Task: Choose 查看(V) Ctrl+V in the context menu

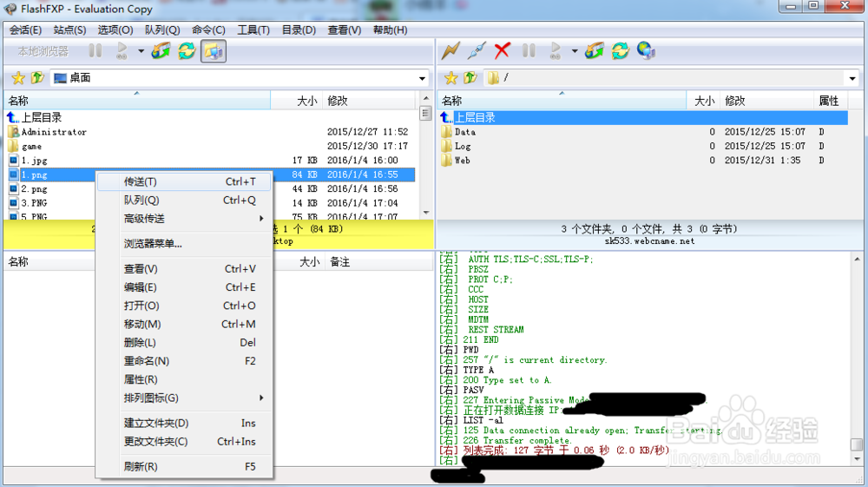Action: 184,269
